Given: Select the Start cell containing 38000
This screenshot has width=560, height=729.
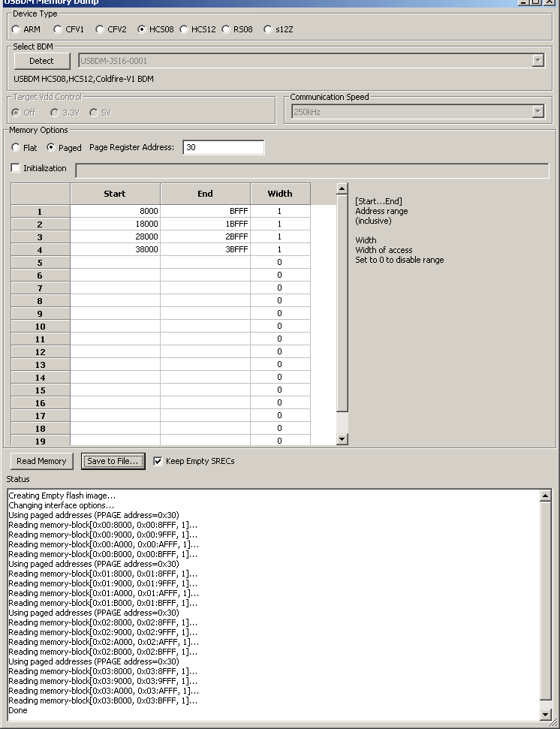Looking at the screenshot, I should (x=116, y=250).
